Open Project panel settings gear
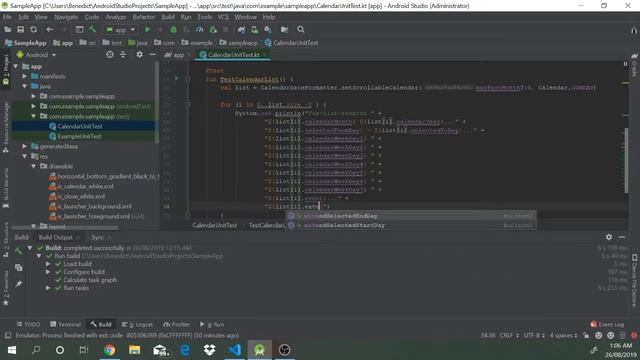Screen dimensions: 640x360 [140, 54]
